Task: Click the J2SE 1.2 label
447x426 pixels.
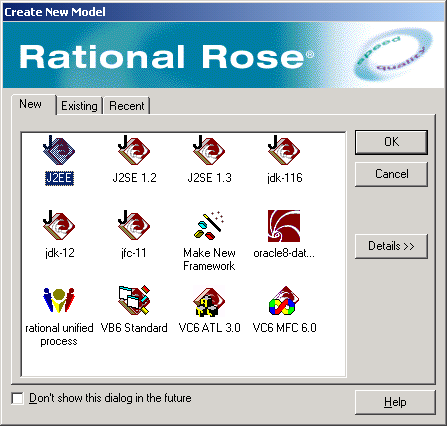Action: (134, 178)
